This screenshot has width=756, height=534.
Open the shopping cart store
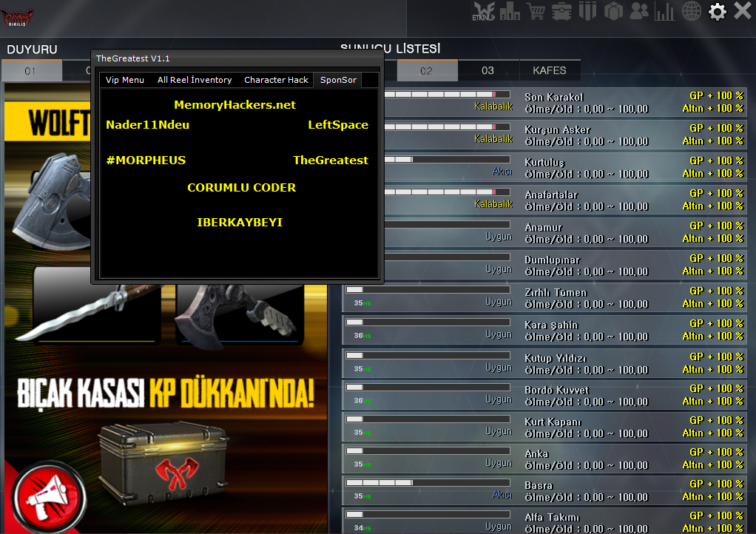click(x=536, y=11)
